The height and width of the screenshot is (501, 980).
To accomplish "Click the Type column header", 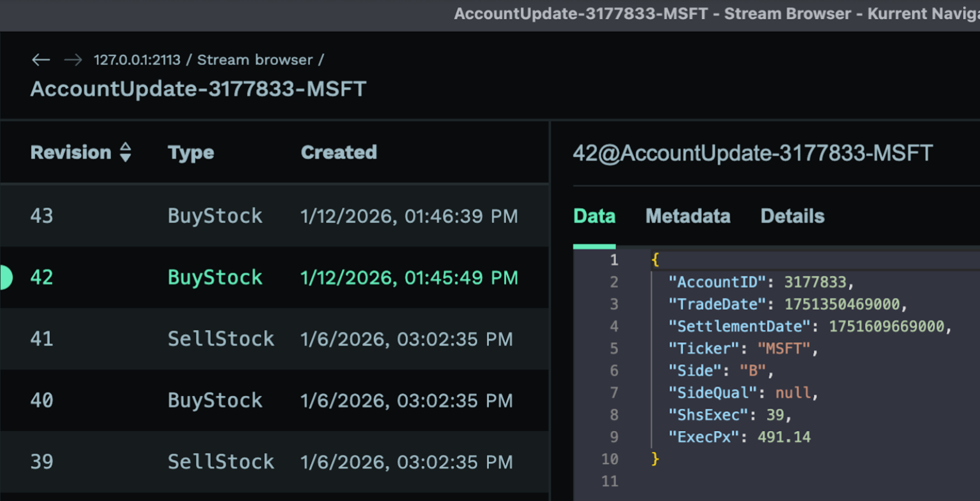I will tap(191, 152).
